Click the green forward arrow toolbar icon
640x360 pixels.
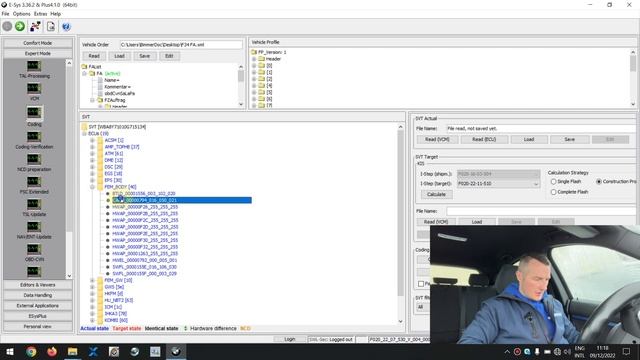tap(20, 27)
